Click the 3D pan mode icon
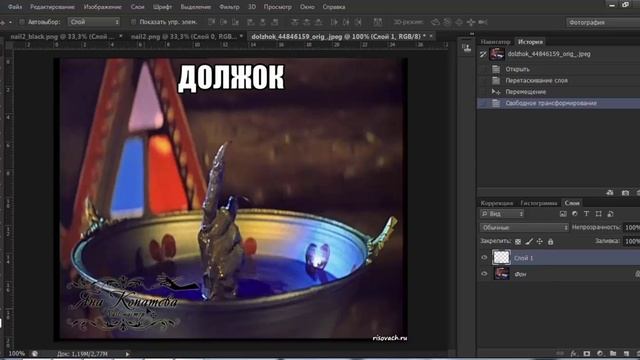640x360 pixels. pyautogui.click(x=459, y=22)
